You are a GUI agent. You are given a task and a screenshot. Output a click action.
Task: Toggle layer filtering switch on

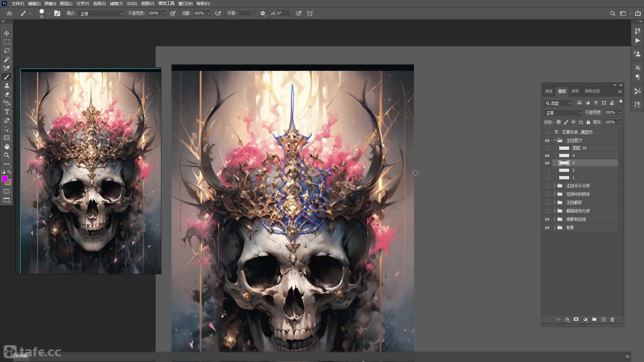[x=621, y=102]
